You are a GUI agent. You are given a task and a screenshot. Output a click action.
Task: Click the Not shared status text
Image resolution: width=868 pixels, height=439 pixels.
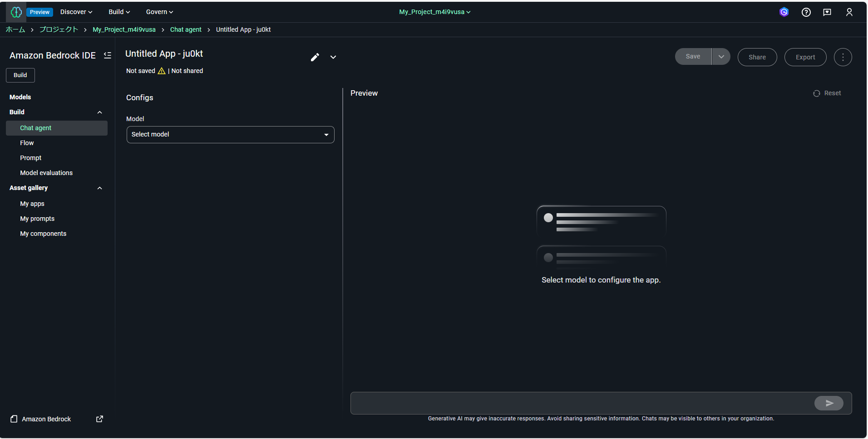(187, 71)
